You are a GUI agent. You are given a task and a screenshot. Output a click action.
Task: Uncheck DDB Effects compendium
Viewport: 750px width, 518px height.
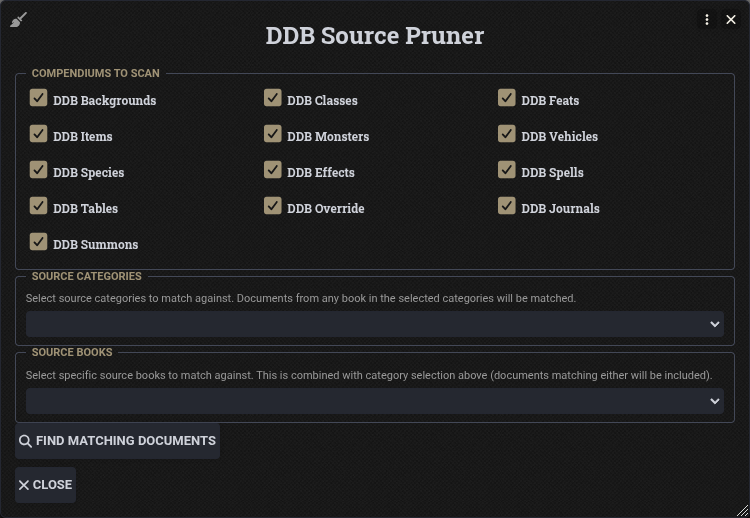click(273, 170)
